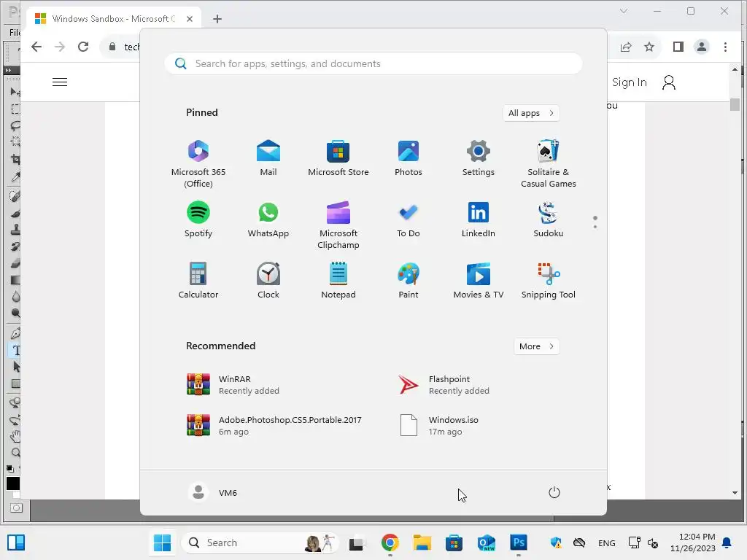Click the Chrome page vertical scrollbar thumb
Viewport: 747px width, 560px height.
[x=735, y=104]
